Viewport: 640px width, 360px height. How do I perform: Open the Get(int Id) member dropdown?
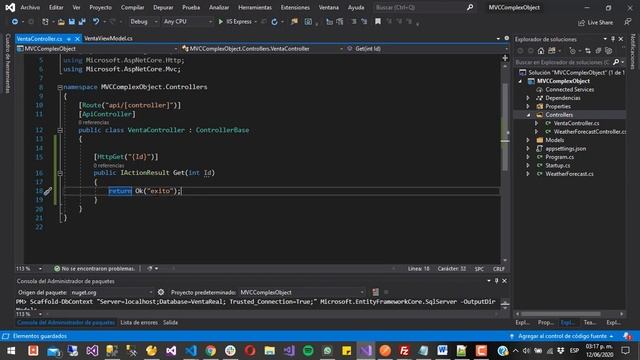427,49
